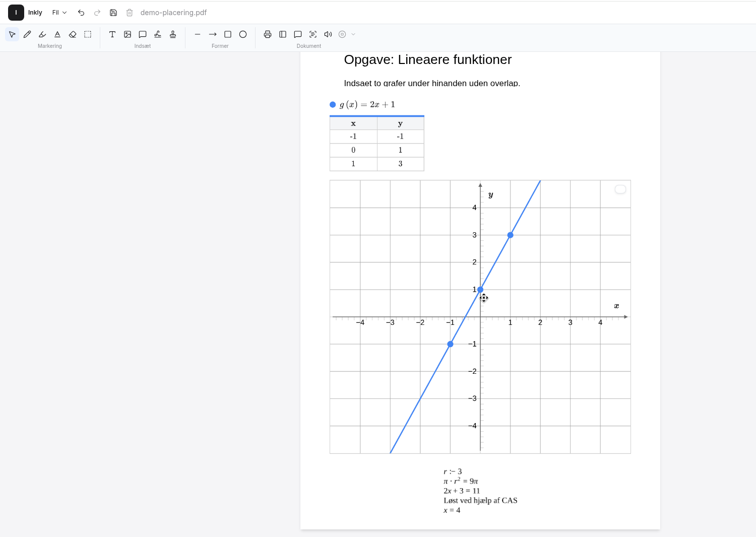Expand the chevron beside the record icon
756x537 pixels.
[353, 34]
